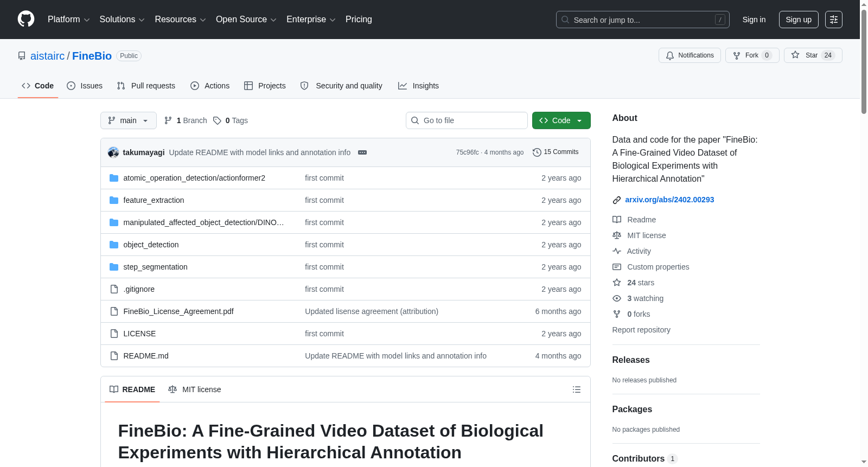Open the header app menu icon button

tap(834, 20)
